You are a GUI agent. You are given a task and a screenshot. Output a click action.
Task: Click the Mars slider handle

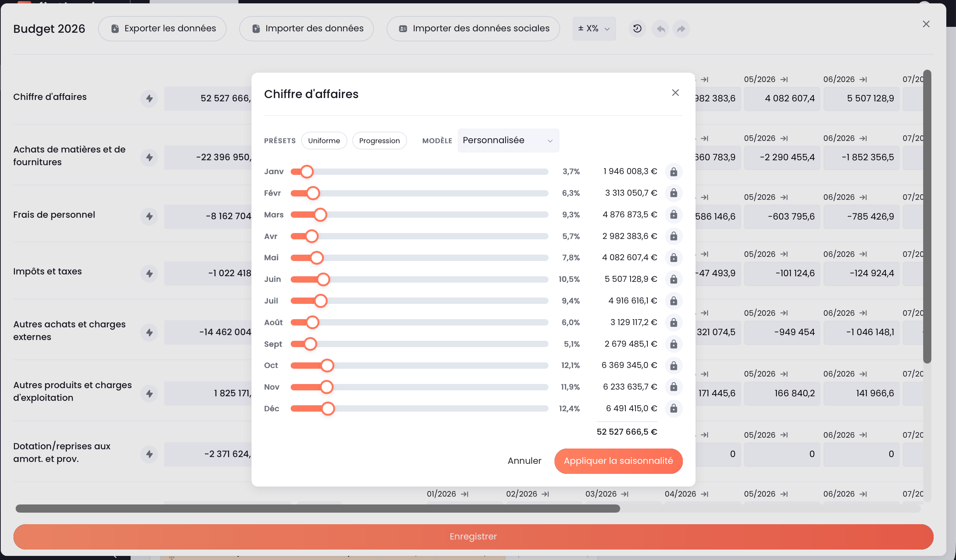coord(321,215)
